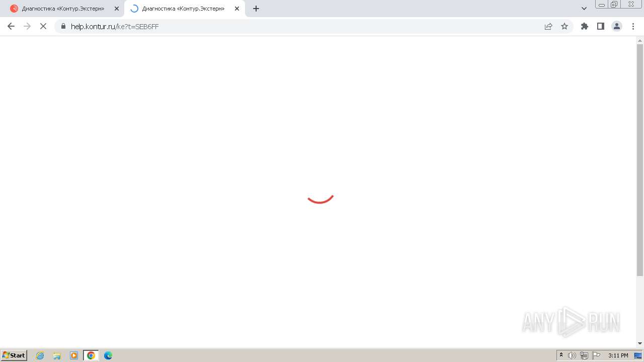This screenshot has height=362, width=644.
Task: Click the scrollbar up arrow
Action: [x=640, y=40]
